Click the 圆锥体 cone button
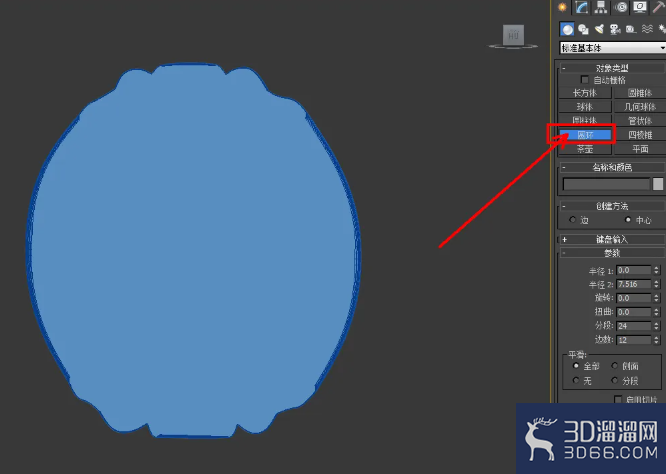The height and width of the screenshot is (474, 666). [x=640, y=93]
